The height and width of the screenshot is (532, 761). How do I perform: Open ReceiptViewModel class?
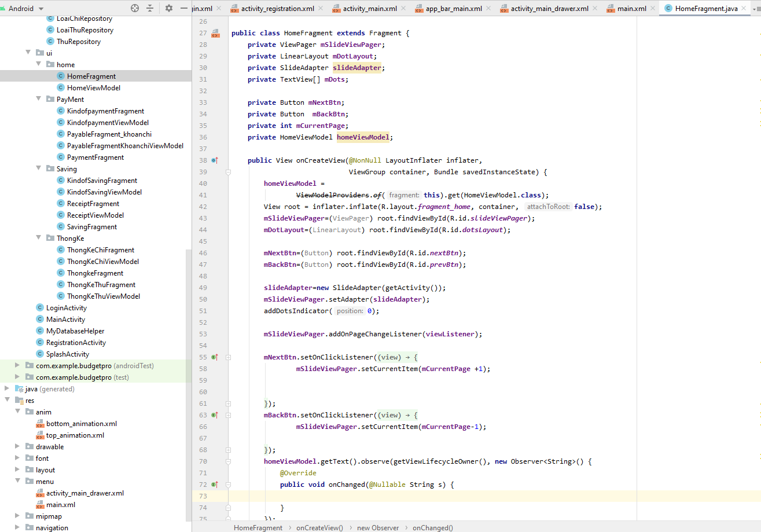coord(95,215)
